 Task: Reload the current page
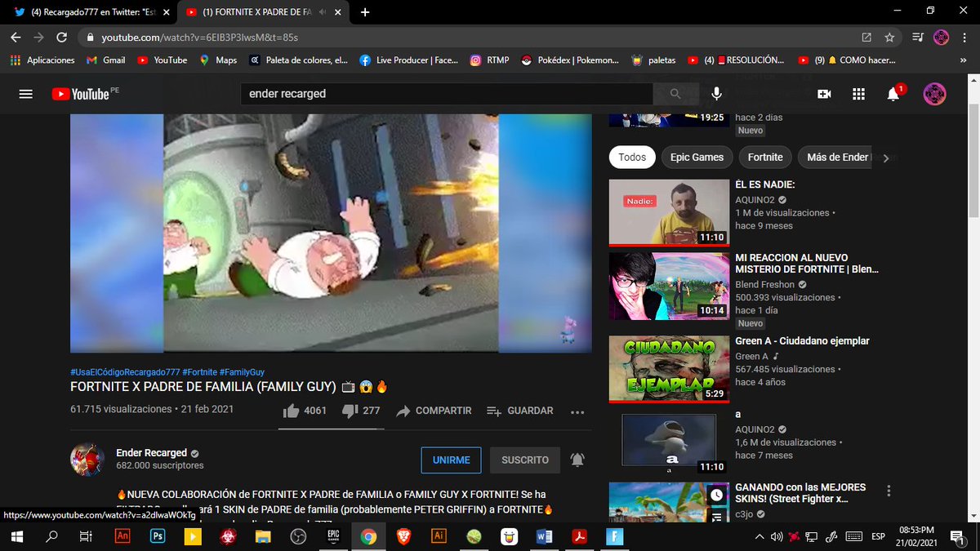click(x=61, y=38)
